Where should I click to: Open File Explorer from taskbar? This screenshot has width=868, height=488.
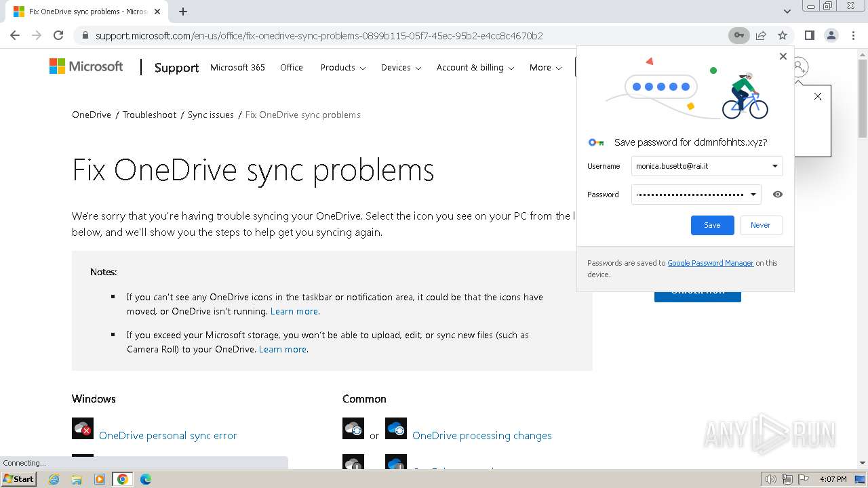(77, 479)
